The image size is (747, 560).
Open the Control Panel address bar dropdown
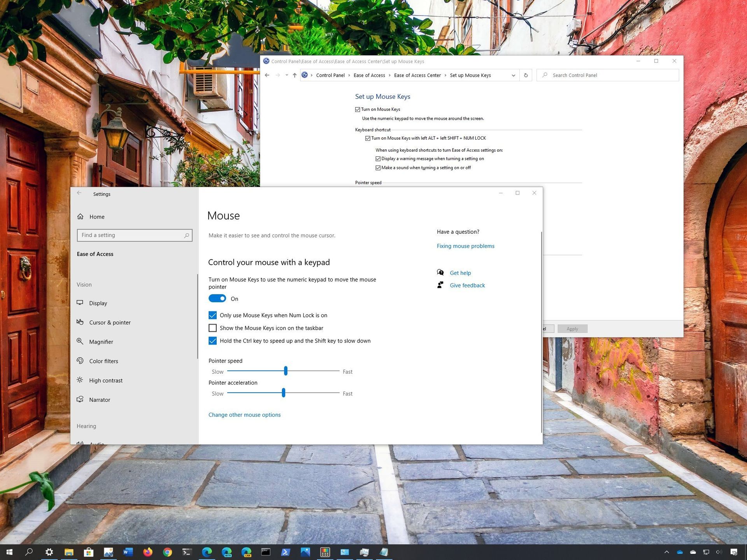tap(513, 75)
